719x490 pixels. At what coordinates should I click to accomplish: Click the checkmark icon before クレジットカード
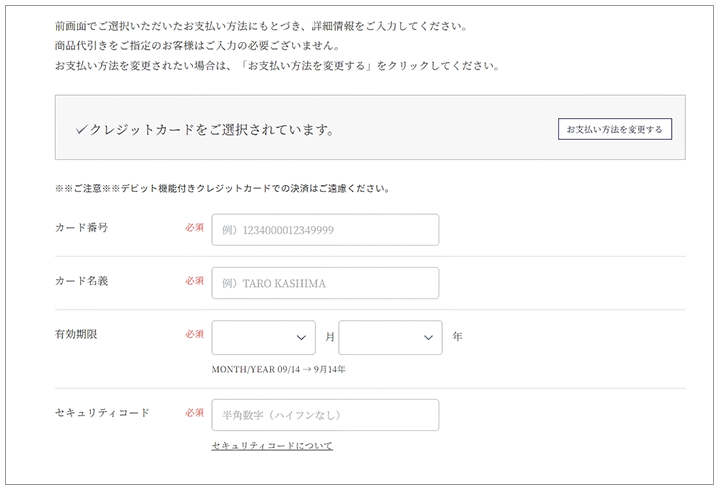click(81, 130)
